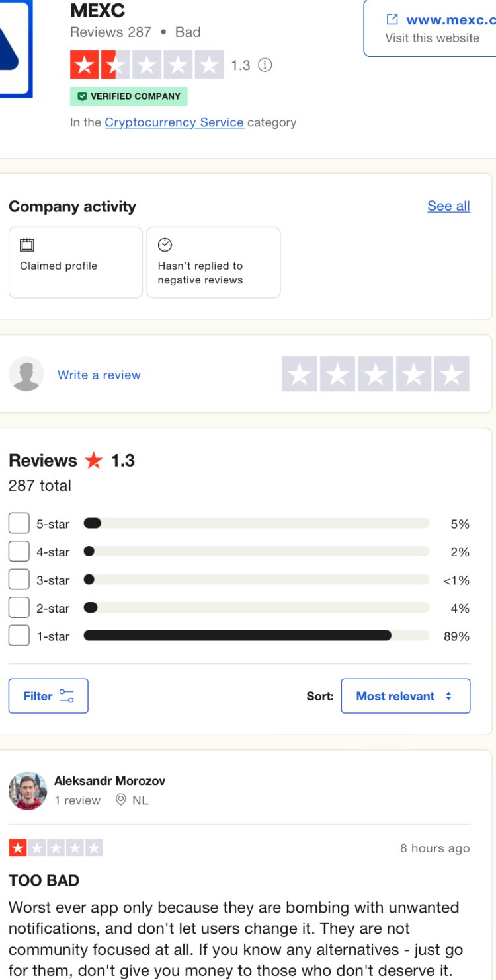The height and width of the screenshot is (980, 496).
Task: Click the red star next to Reviews 1.3
Action: (x=94, y=461)
